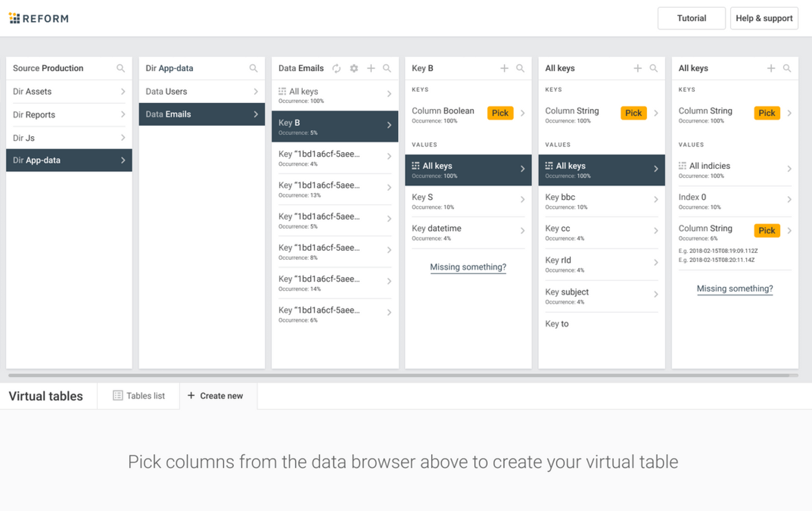The height and width of the screenshot is (511, 812).
Task: Open search in the Key B panel
Action: (520, 68)
